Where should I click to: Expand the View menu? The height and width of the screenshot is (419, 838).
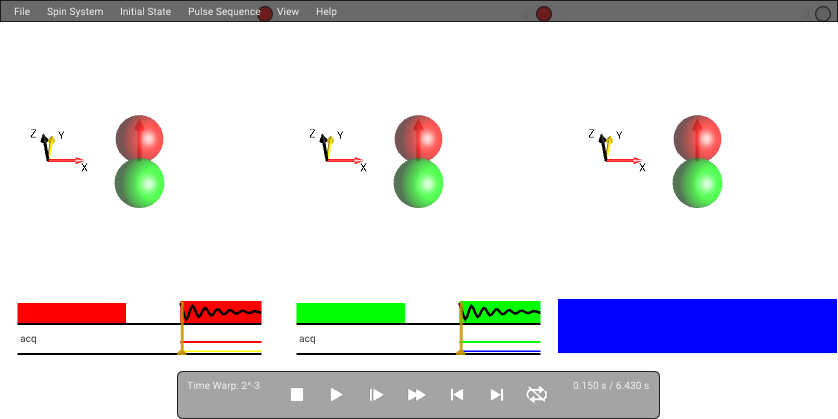[x=288, y=11]
